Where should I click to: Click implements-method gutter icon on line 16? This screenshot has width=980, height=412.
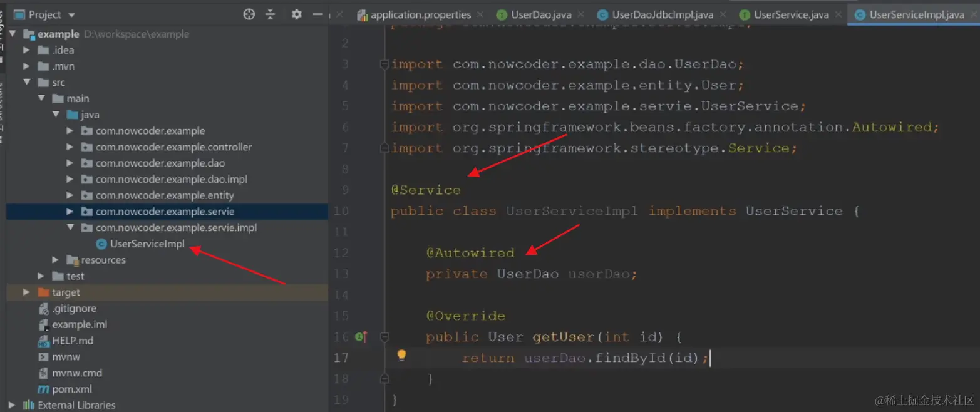click(x=361, y=337)
